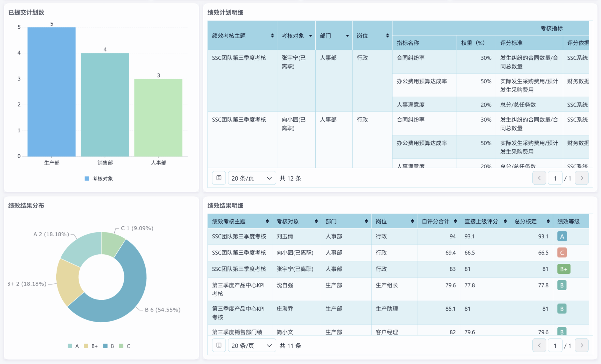
Task: Sort results table by 直接上级评分 column
Action: [x=505, y=221]
